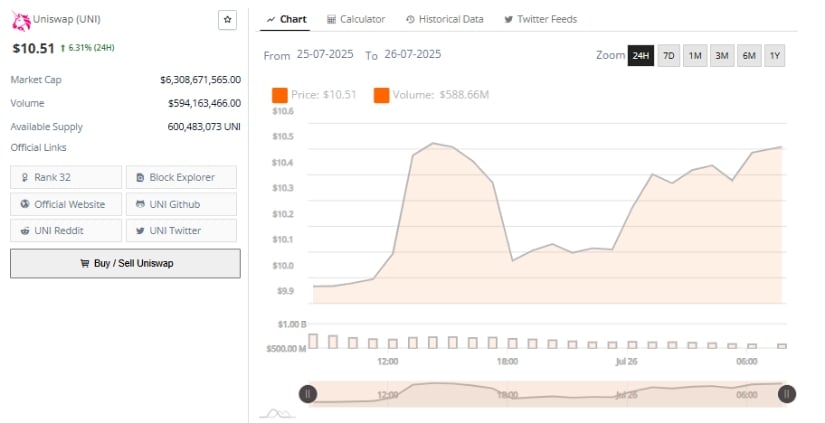Click the navigator mini chart area

coord(547,394)
